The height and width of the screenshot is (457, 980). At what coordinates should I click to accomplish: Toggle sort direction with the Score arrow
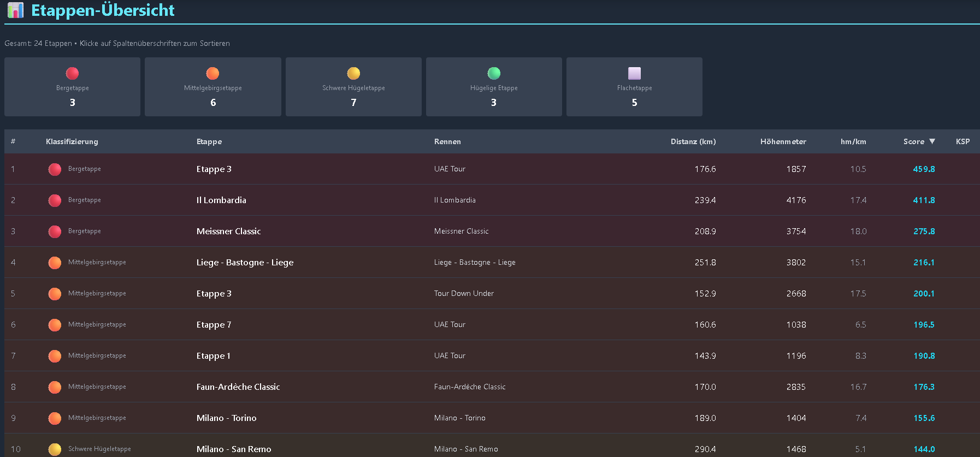932,141
